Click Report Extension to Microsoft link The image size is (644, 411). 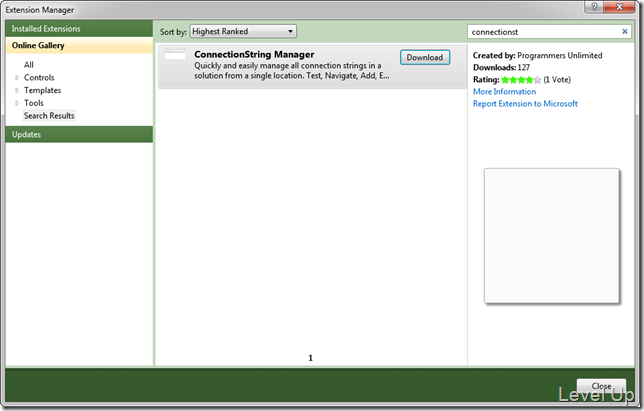525,104
